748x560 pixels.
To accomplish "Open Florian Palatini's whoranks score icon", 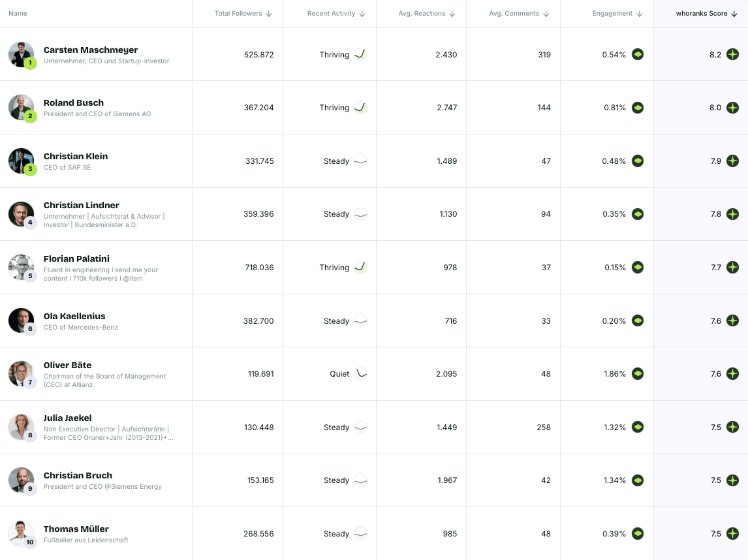I will pyautogui.click(x=733, y=268).
